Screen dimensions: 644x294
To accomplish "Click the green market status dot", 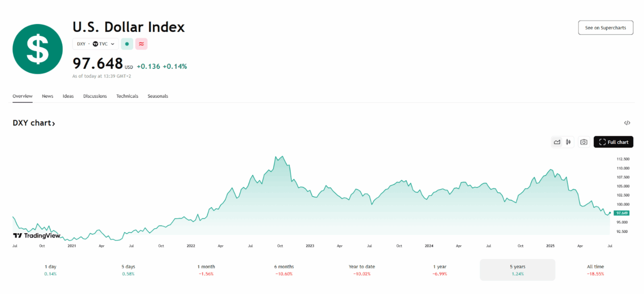I will (x=127, y=44).
